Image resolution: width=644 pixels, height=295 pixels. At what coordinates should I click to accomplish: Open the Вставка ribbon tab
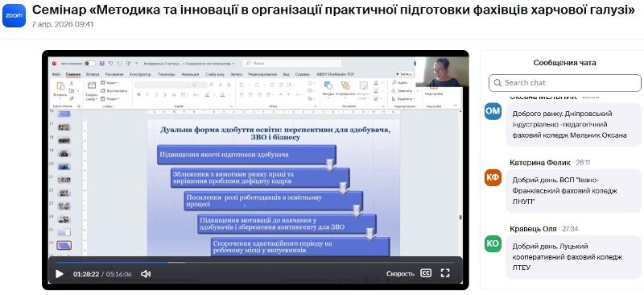(93, 74)
